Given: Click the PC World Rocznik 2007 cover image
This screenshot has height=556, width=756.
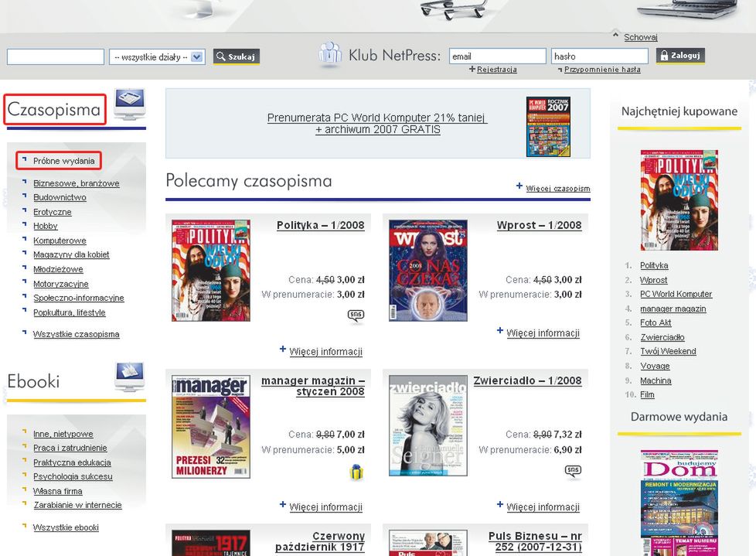Looking at the screenshot, I should tap(548, 126).
